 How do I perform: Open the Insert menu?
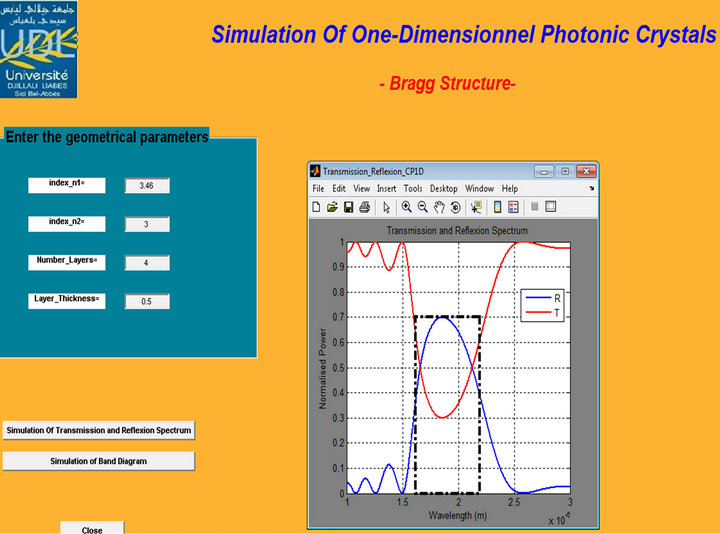(387, 188)
